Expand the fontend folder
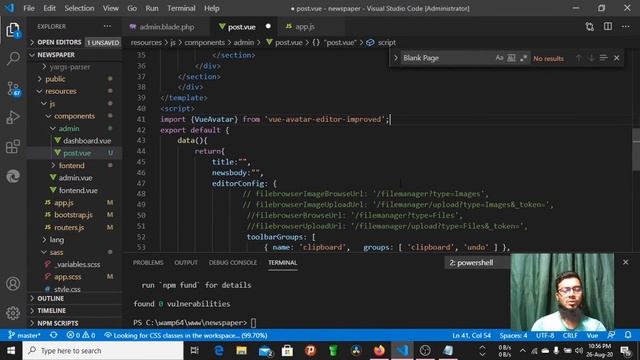 pyautogui.click(x=71, y=165)
